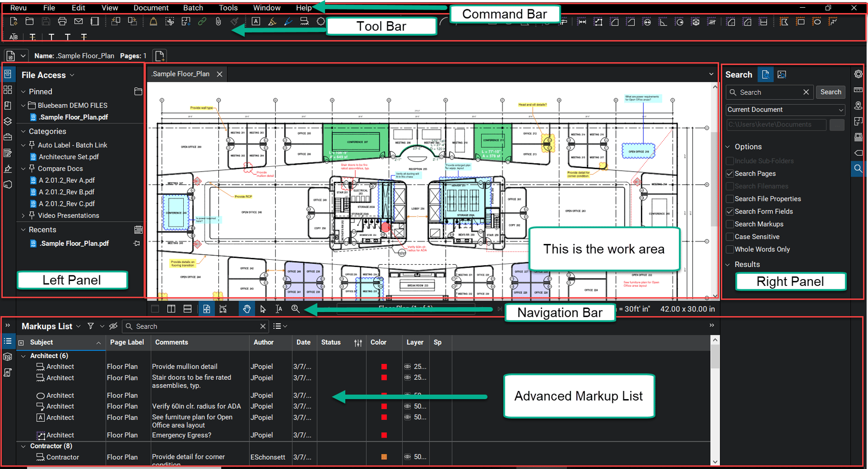Open the Properties gear panel on right sidebar
Viewport: 868px width, 469px height.
click(x=858, y=74)
